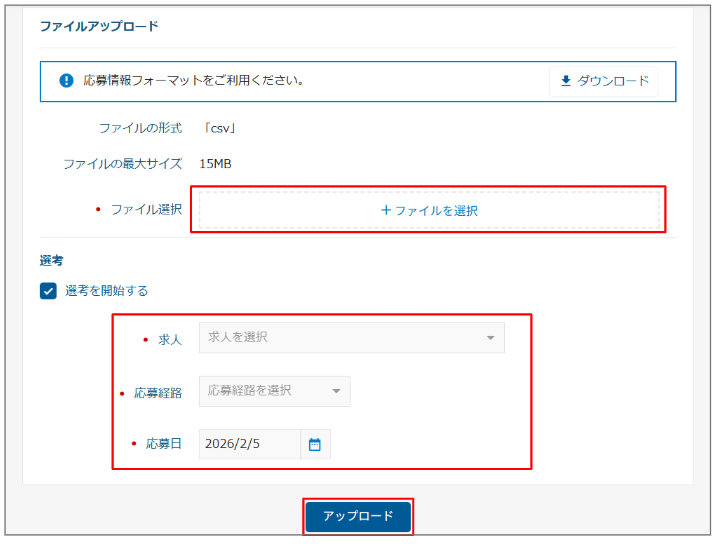Open the 求人を選択 dropdown
This screenshot has width=719, height=544.
point(340,338)
